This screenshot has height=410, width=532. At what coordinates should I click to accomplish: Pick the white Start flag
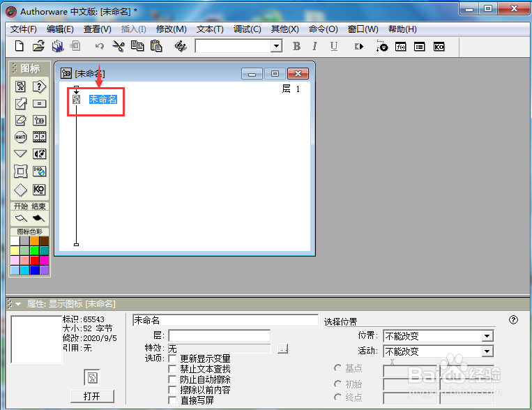tap(22, 218)
